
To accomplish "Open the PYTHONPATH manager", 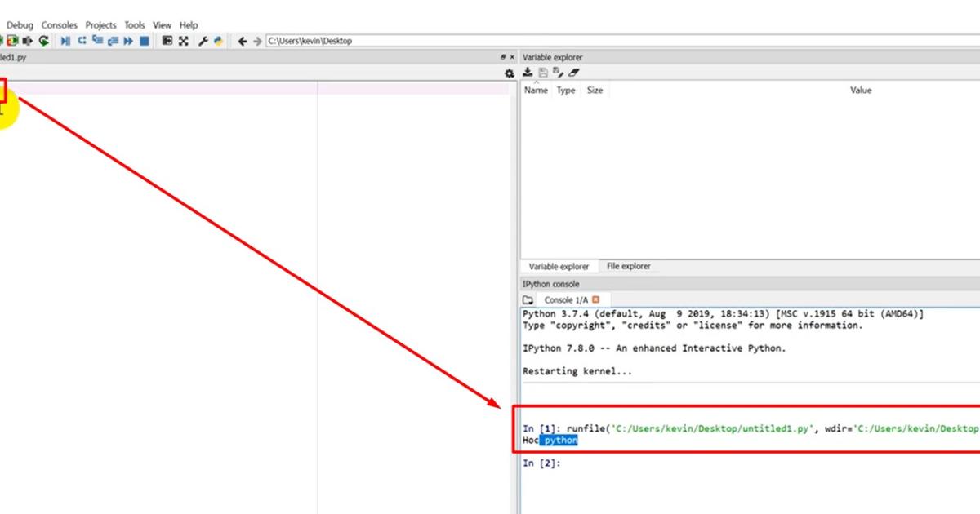I will click(x=218, y=41).
